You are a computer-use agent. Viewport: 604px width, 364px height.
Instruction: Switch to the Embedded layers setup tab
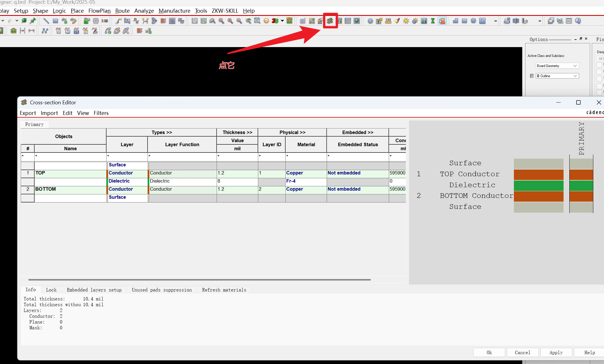pos(94,290)
